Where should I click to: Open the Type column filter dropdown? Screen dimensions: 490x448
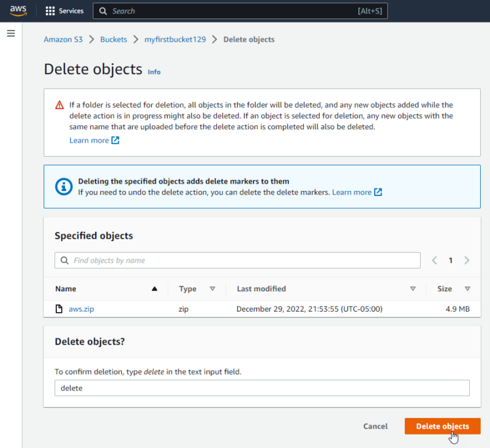click(213, 288)
